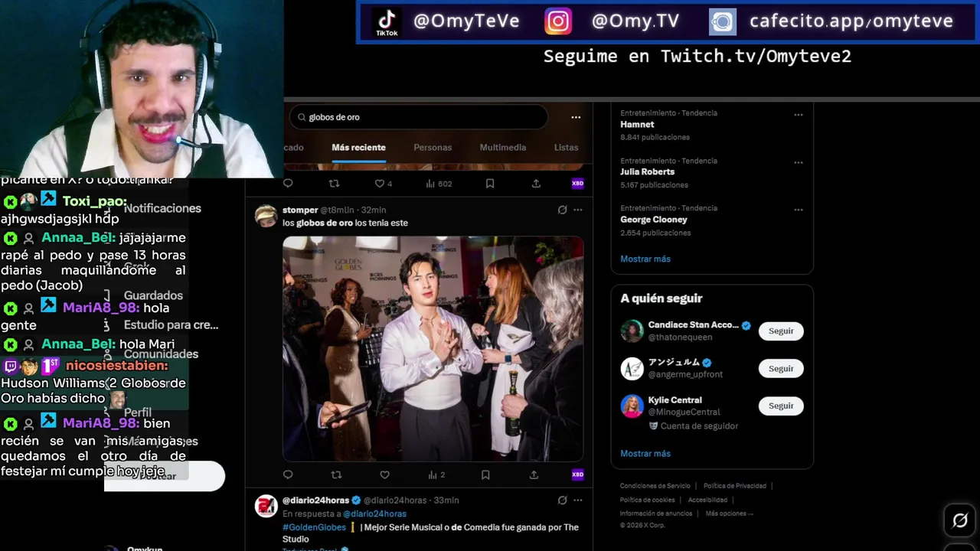Switch to Multimedia tab
Screen dimensions: 980x551
click(503, 148)
